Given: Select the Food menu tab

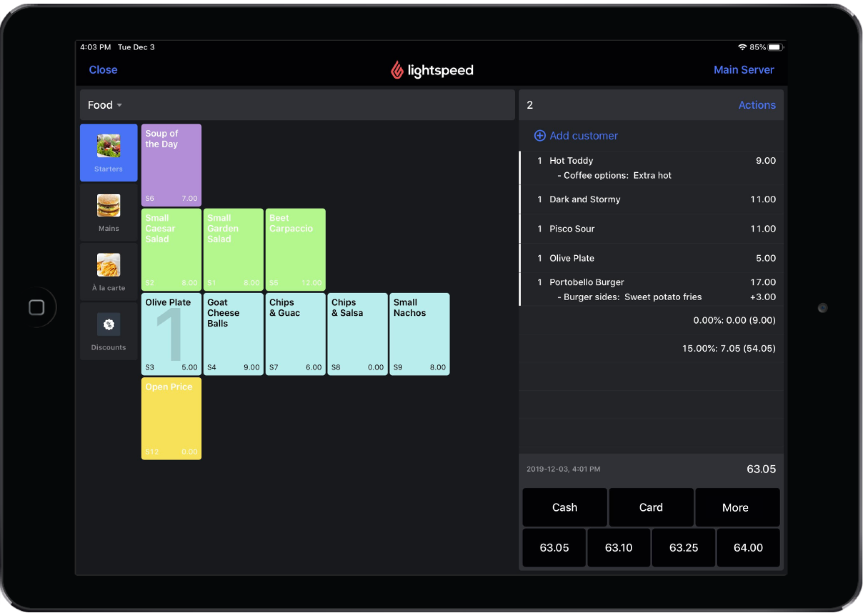Looking at the screenshot, I should 104,104.
